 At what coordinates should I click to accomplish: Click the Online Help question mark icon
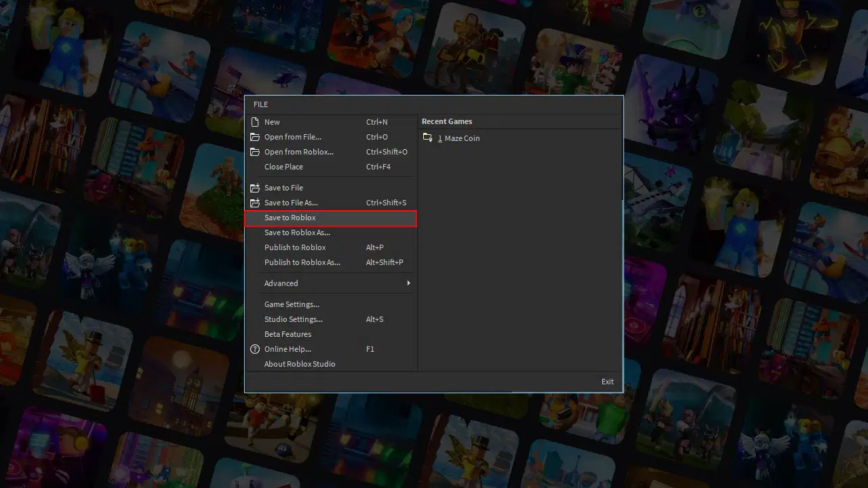point(255,349)
